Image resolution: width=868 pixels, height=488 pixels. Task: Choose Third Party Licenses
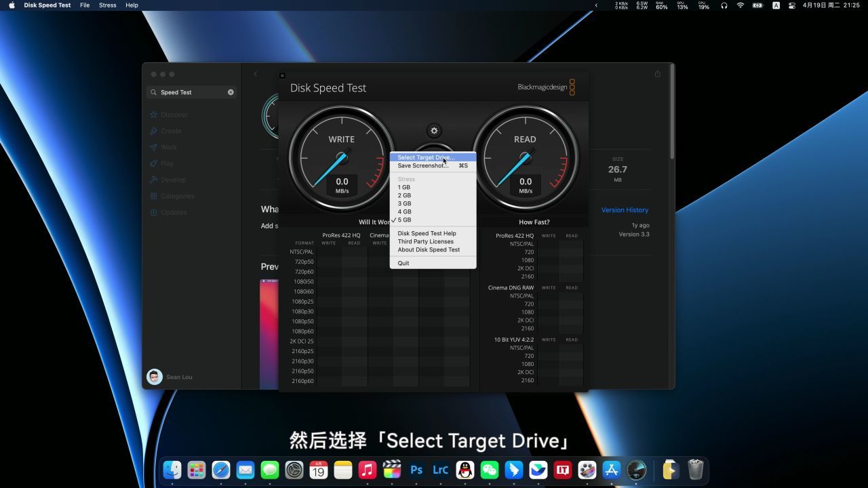pos(433,241)
